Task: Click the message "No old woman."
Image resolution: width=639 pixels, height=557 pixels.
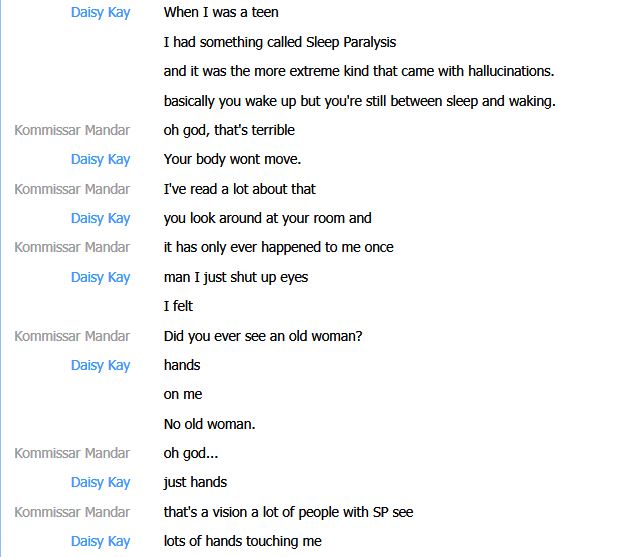Action: click(x=209, y=424)
